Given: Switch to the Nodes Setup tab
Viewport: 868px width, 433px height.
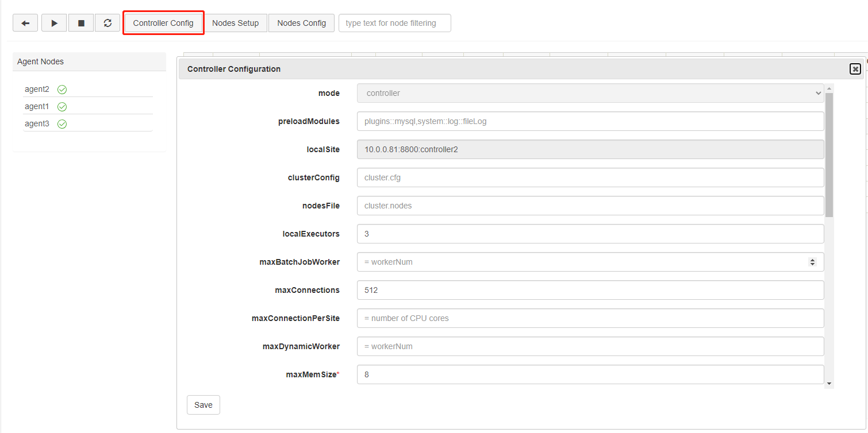Looking at the screenshot, I should [x=235, y=23].
